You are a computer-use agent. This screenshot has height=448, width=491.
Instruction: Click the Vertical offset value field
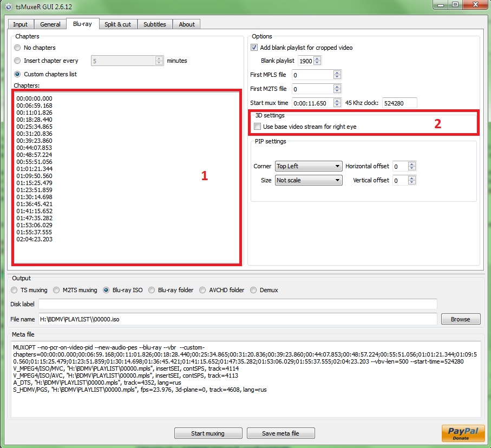point(401,180)
